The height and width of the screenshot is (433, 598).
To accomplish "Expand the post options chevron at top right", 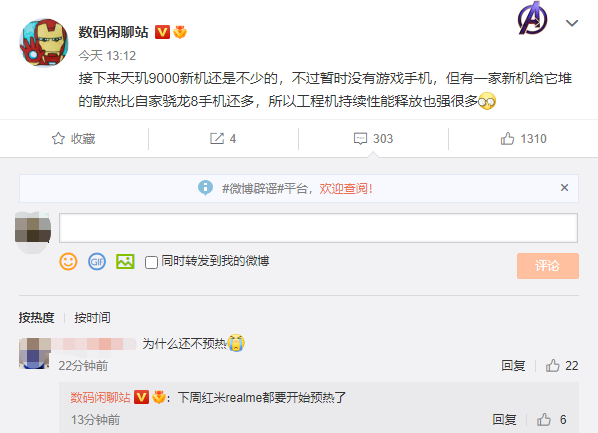I will pyautogui.click(x=572, y=23).
